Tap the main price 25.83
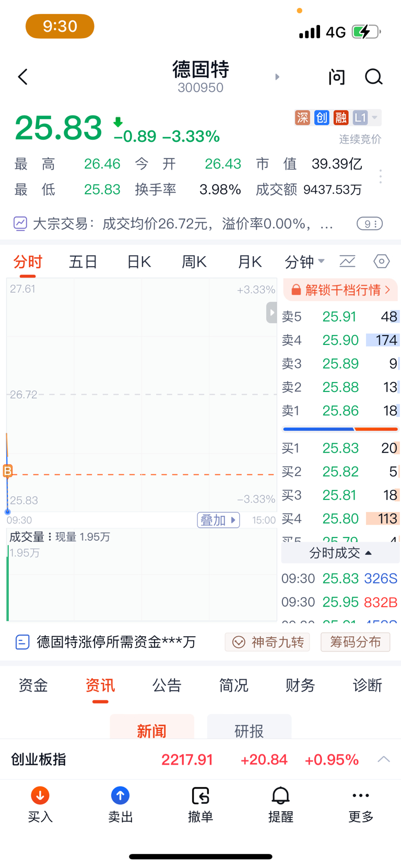This screenshot has height=868, width=401. [x=58, y=128]
